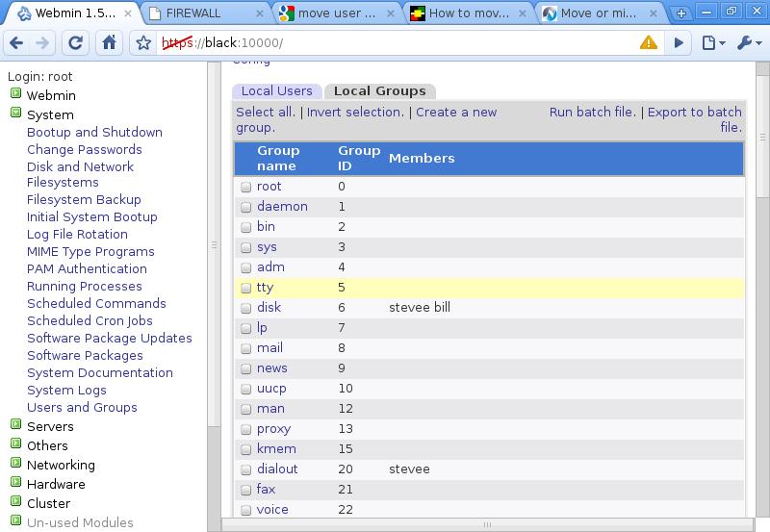The image size is (770, 532).
Task: Tick the disk group checkbox
Action: 246,308
